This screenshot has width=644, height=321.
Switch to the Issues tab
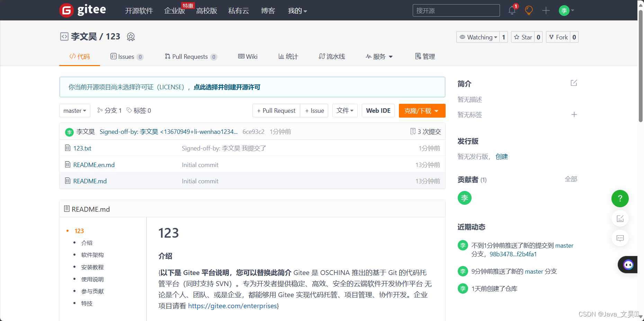click(x=127, y=56)
